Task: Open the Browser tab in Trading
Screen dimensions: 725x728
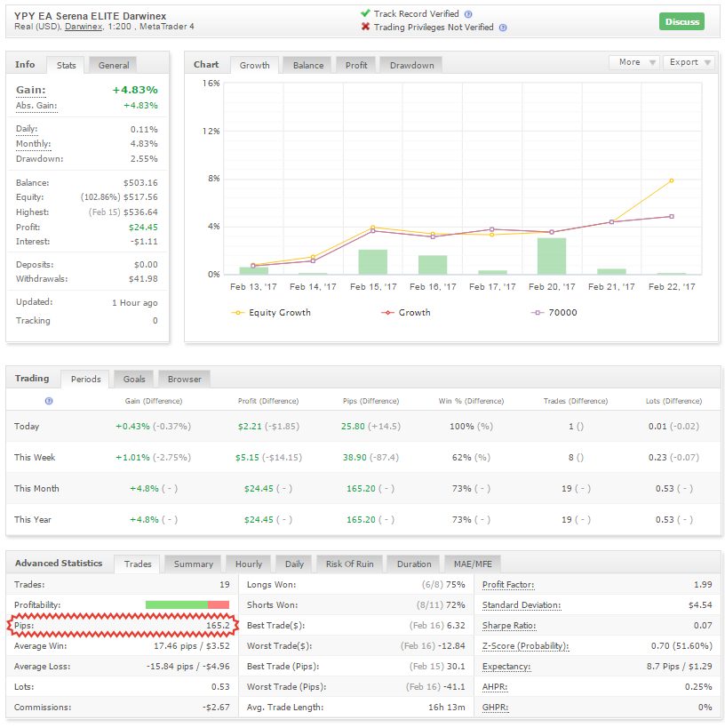Action: [x=184, y=380]
